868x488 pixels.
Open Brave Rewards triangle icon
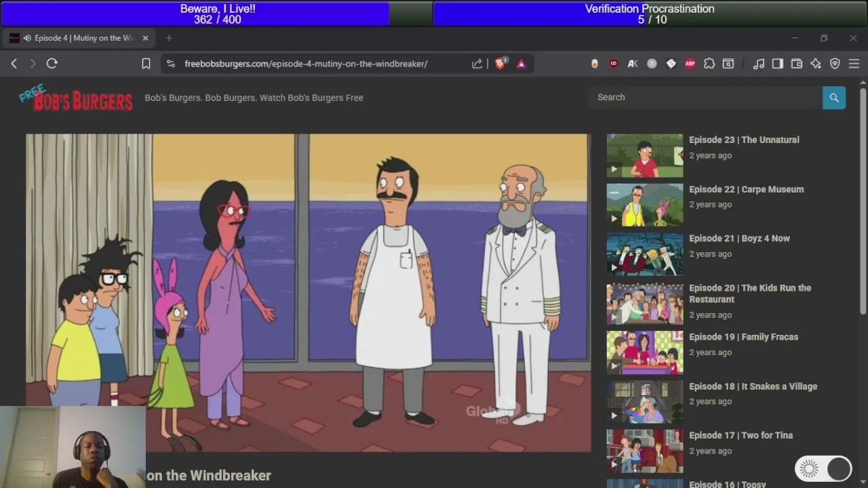click(521, 64)
